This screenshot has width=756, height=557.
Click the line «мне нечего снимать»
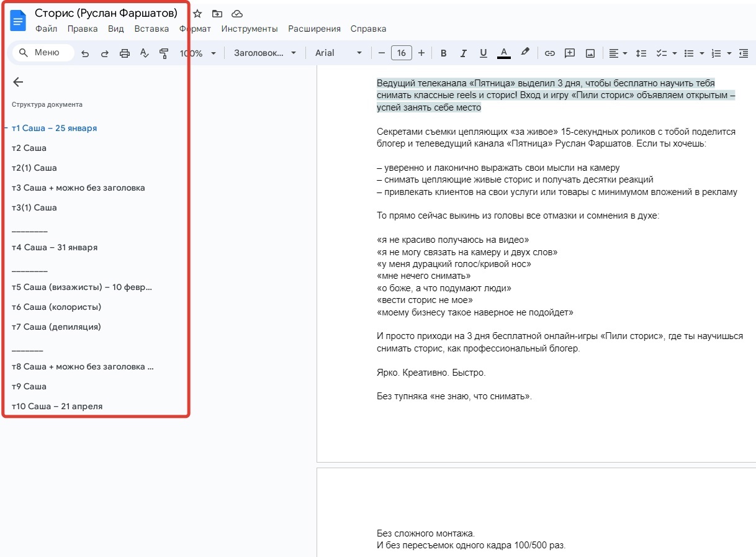coord(424,276)
